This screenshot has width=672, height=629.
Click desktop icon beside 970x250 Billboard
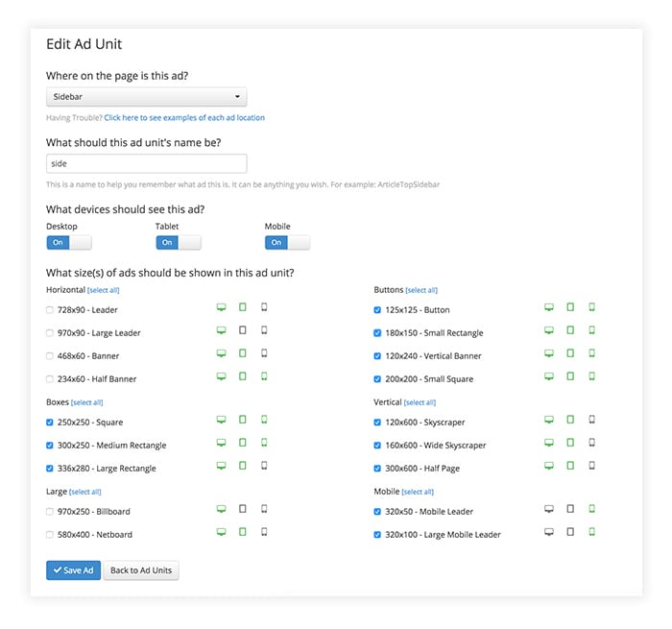[221, 509]
